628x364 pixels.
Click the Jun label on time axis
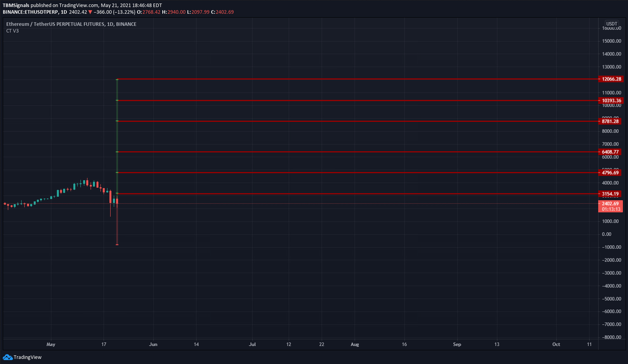154,344
